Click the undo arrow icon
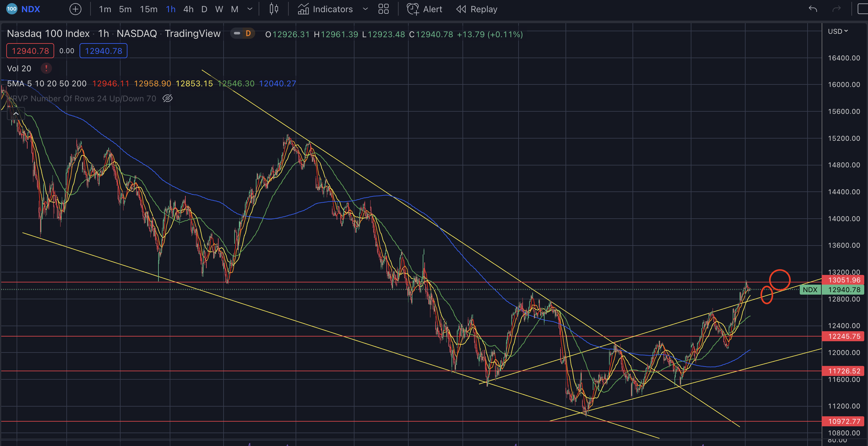Screen dimensions: 868x446 813,9
